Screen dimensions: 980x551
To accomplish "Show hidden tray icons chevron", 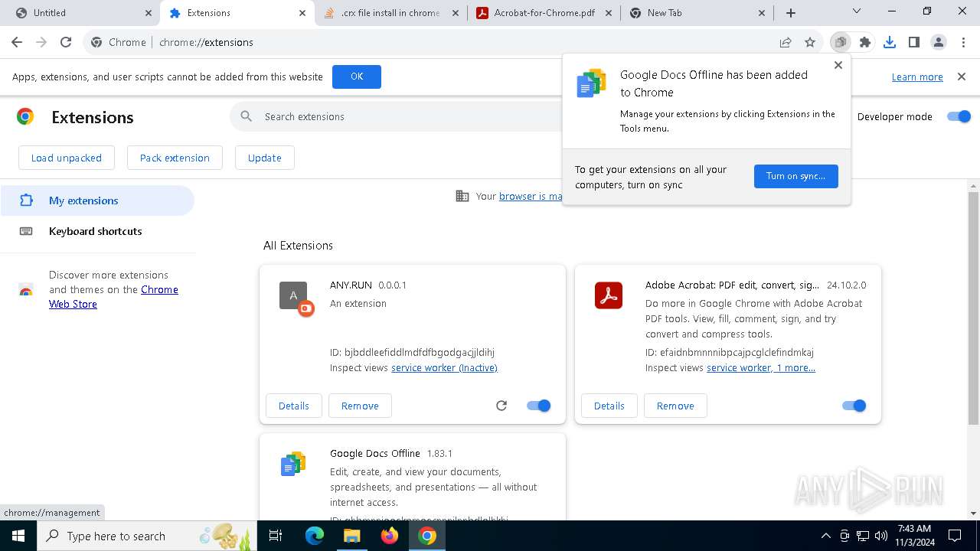I will click(826, 536).
